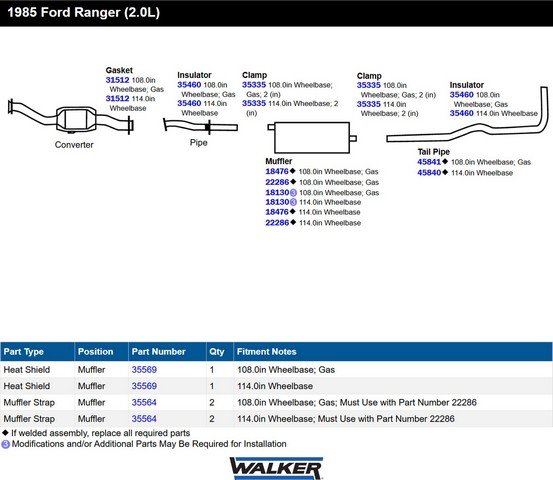
Task: Click diamond icon next to Tail Pipe 45840
Action: pyautogui.click(x=445, y=172)
